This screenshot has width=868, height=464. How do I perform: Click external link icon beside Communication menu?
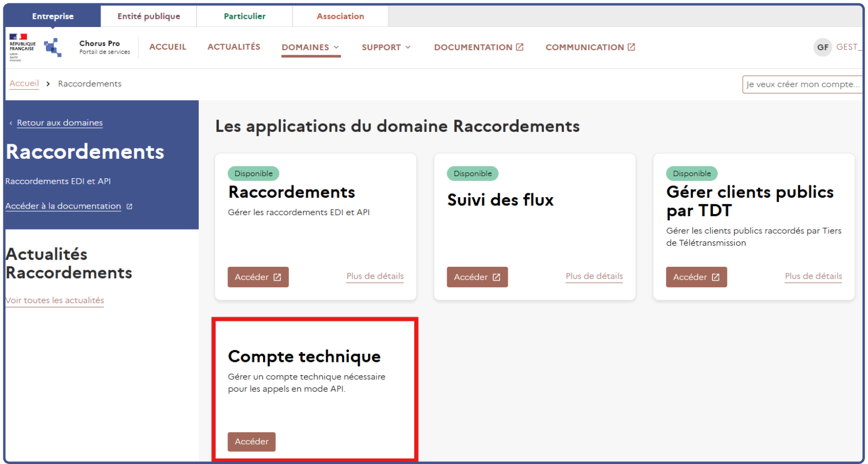(631, 47)
